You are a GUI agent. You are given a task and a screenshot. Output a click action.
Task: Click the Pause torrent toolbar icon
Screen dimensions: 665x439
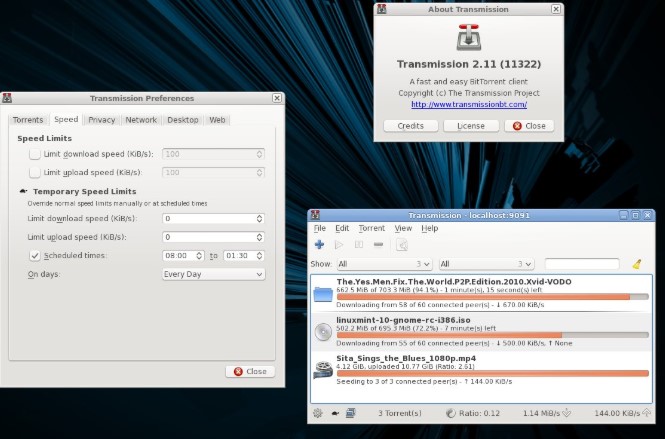click(x=358, y=244)
